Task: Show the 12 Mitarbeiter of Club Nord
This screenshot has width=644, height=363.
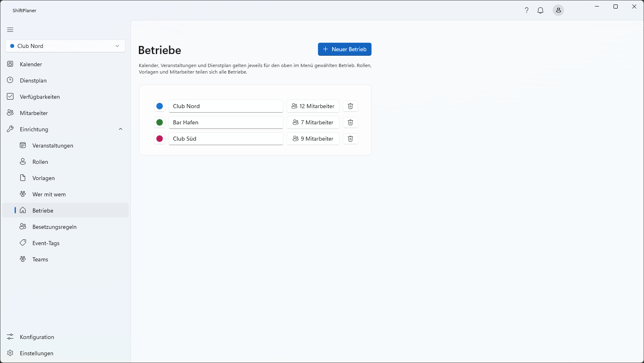Action: tap(313, 106)
